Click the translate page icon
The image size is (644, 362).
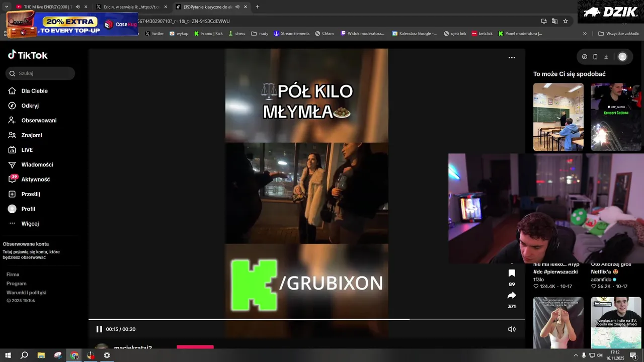coord(554,21)
